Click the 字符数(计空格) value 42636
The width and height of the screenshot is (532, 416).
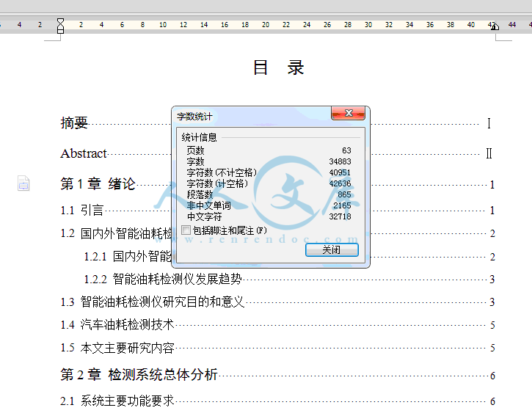click(340, 183)
